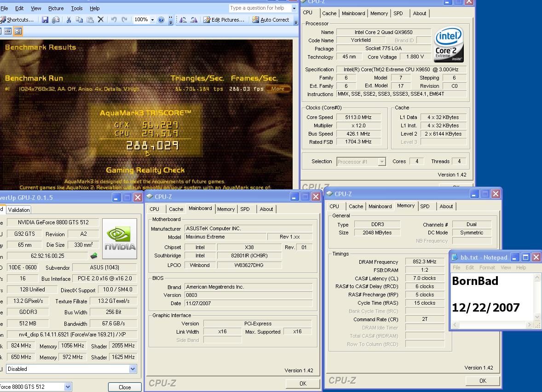The height and width of the screenshot is (392, 542).
Task: Open Edit Pictures task pane
Action: pyautogui.click(x=224, y=20)
